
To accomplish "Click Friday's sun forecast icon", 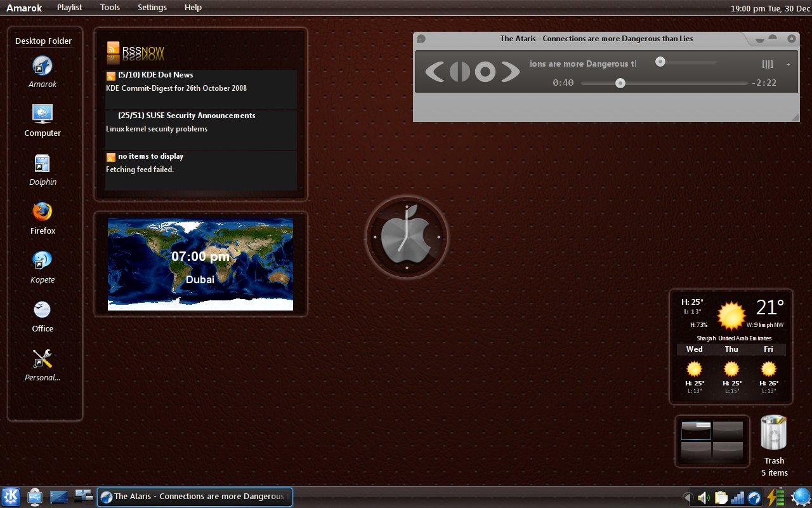I will [x=768, y=369].
